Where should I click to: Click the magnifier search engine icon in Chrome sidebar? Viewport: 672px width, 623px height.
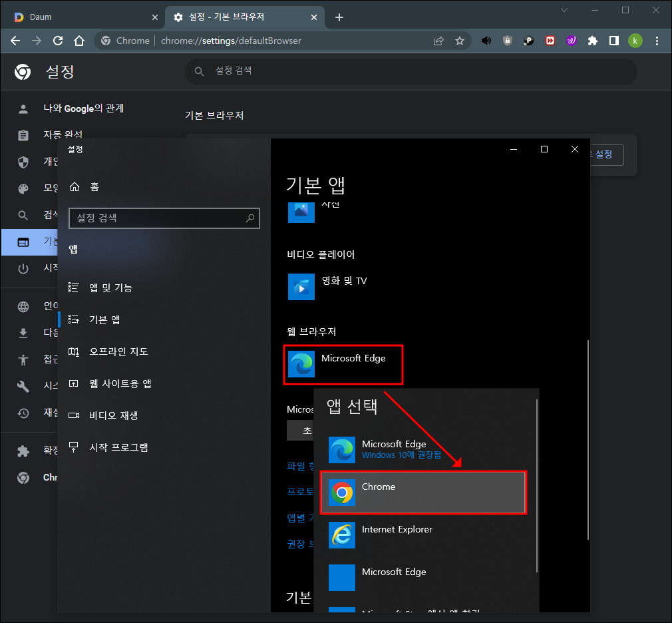click(23, 215)
